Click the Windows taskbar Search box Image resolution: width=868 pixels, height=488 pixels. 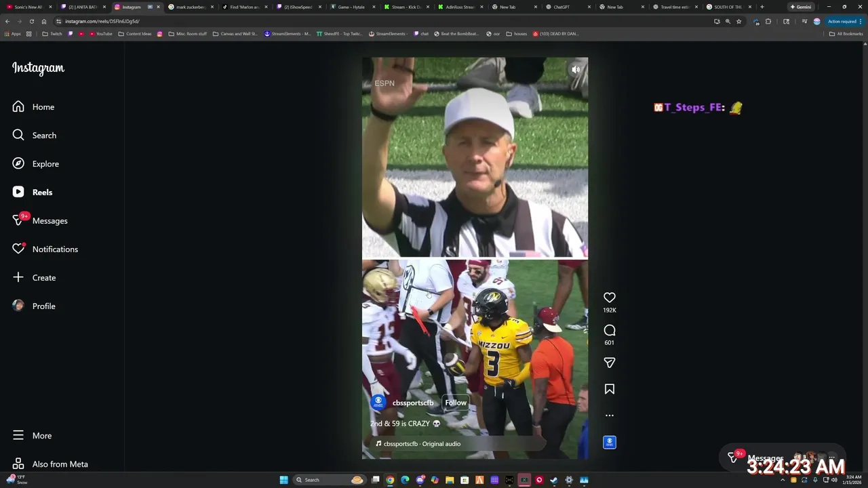330,480
